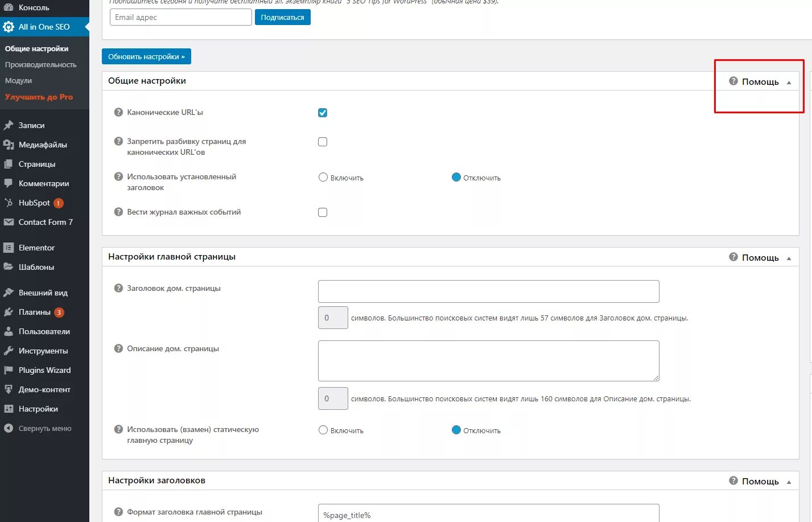Collapse the Общие настройки panel arrow
This screenshot has width=812, height=522.
pos(789,83)
